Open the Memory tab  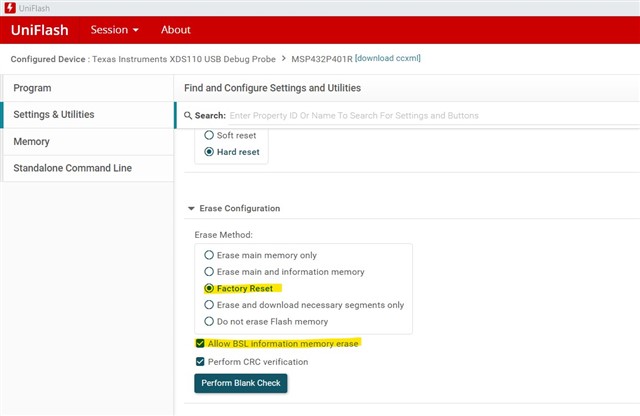[x=88, y=142]
